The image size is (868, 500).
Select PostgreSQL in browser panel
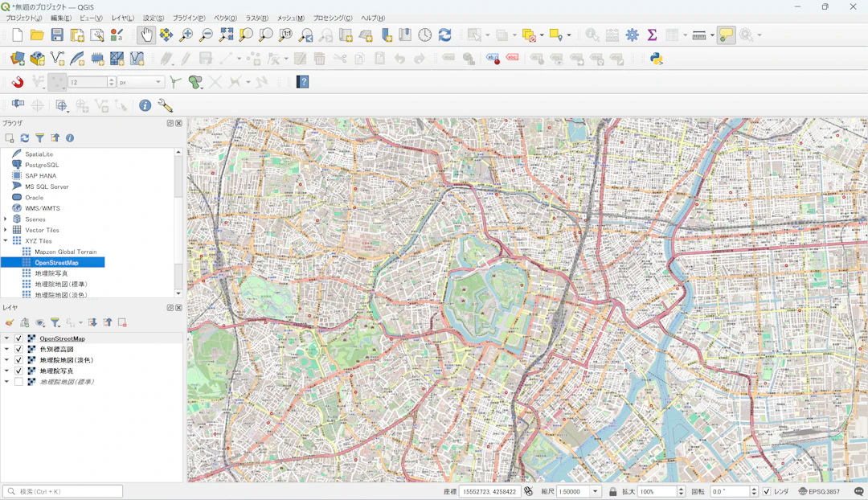coord(42,165)
